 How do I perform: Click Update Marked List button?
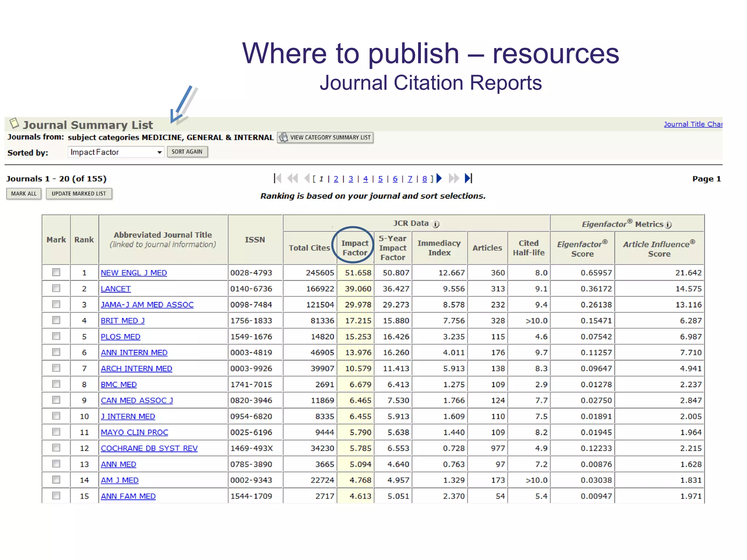tap(79, 194)
